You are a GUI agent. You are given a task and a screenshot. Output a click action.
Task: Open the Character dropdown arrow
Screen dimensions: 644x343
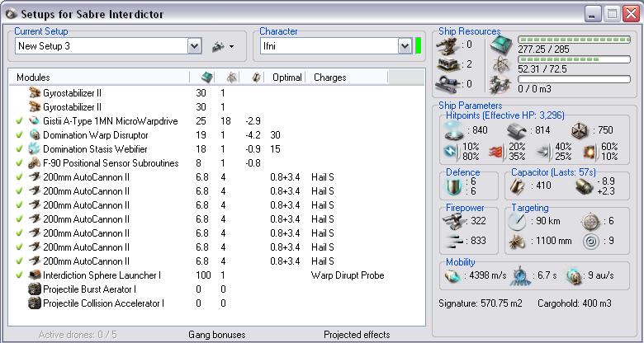[405, 46]
